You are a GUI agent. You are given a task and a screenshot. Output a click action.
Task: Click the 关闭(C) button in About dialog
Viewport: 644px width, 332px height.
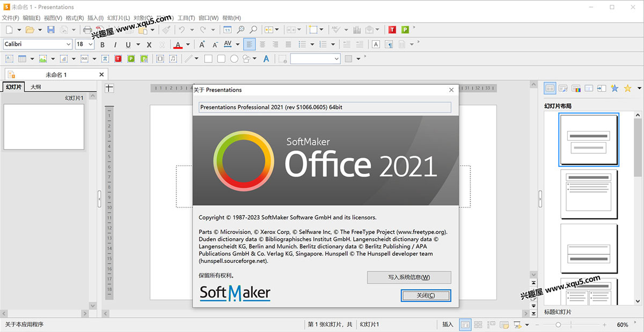(x=426, y=296)
